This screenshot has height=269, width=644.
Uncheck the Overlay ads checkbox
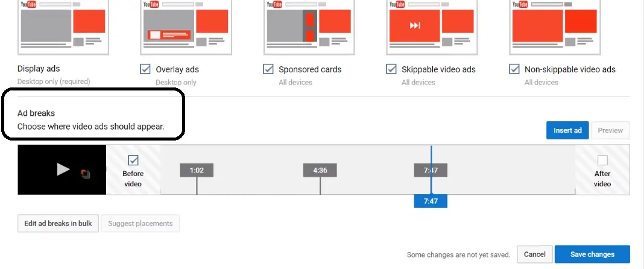tap(145, 69)
